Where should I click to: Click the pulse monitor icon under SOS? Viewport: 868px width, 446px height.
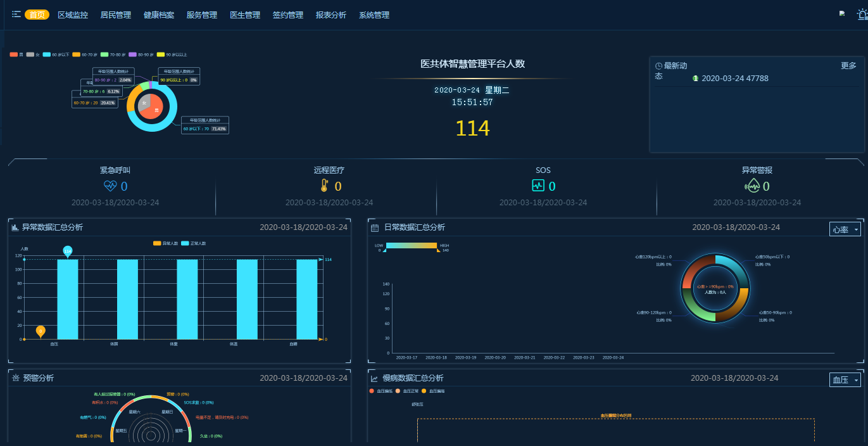[x=538, y=186]
